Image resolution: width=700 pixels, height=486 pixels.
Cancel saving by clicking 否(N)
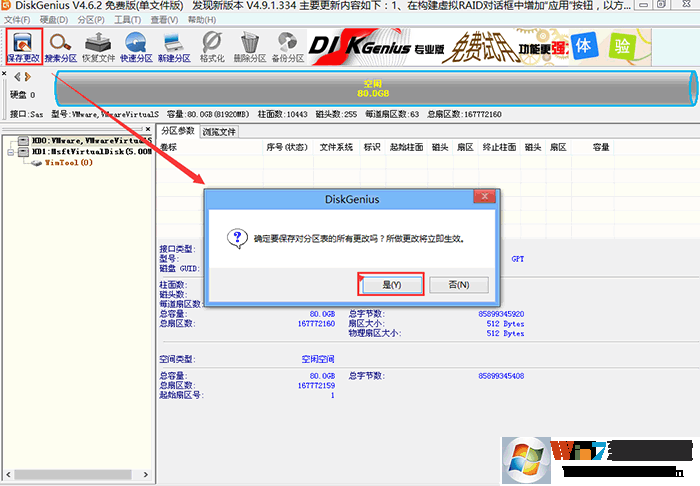pos(458,285)
